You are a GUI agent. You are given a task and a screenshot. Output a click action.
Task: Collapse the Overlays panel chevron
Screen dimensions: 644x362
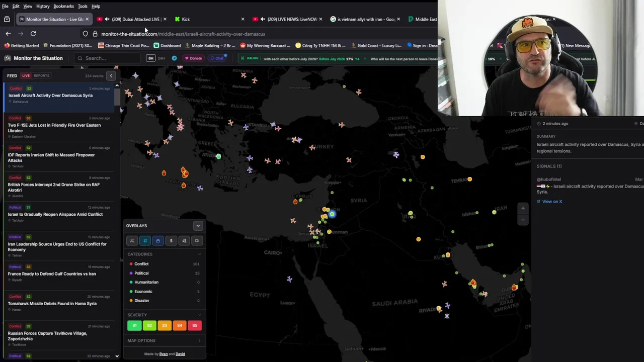pyautogui.click(x=198, y=226)
